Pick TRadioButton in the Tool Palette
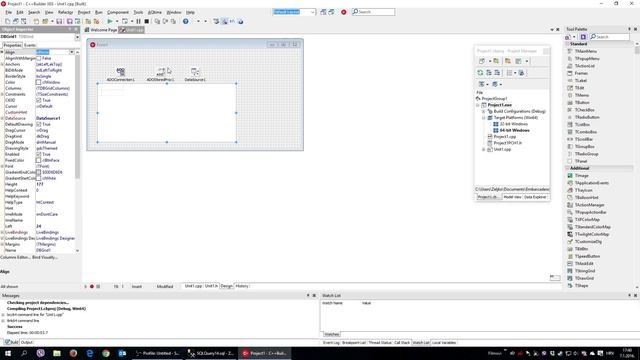The width and height of the screenshot is (640, 360). pos(587,117)
